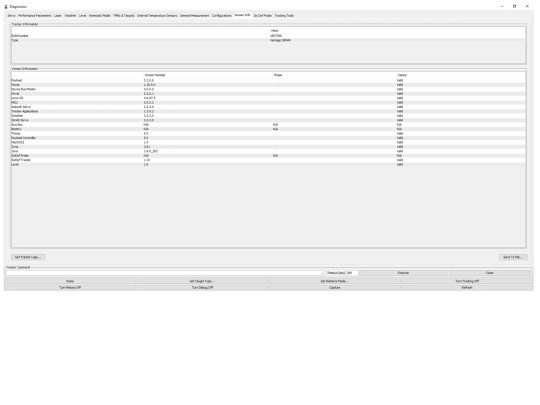Select the SixDof Tracker row
This screenshot has height=405, width=540.
pyautogui.click(x=268, y=160)
